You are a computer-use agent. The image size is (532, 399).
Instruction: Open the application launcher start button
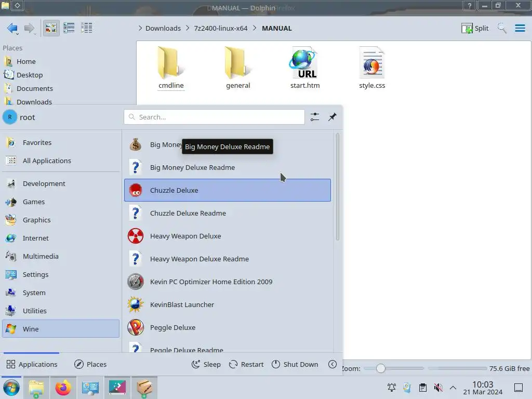(x=11, y=388)
